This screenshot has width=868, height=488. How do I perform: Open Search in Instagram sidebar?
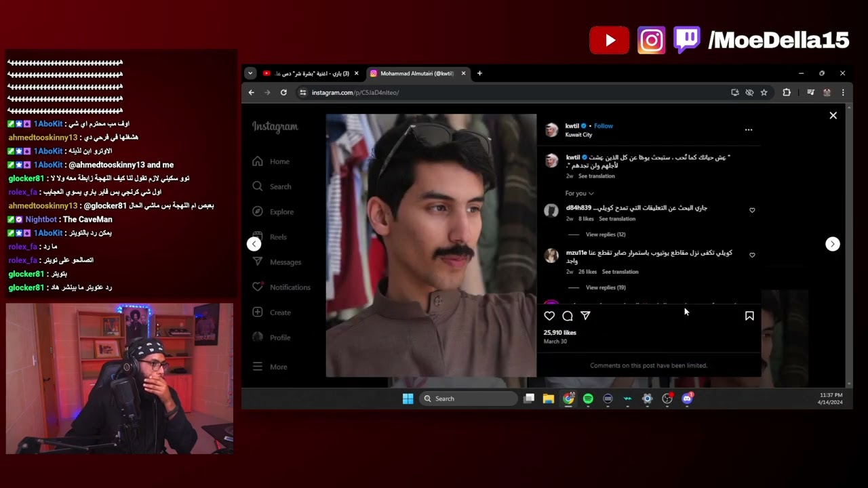272,186
